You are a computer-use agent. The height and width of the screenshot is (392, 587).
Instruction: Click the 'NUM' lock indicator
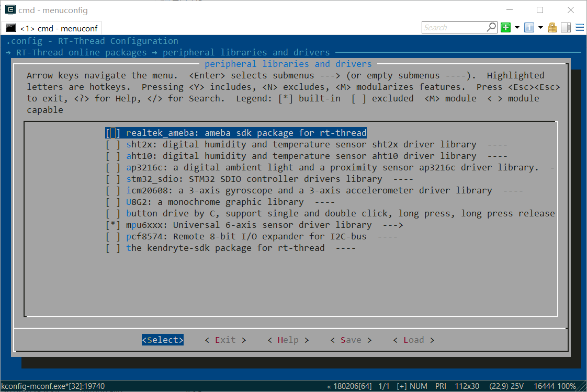click(x=419, y=386)
